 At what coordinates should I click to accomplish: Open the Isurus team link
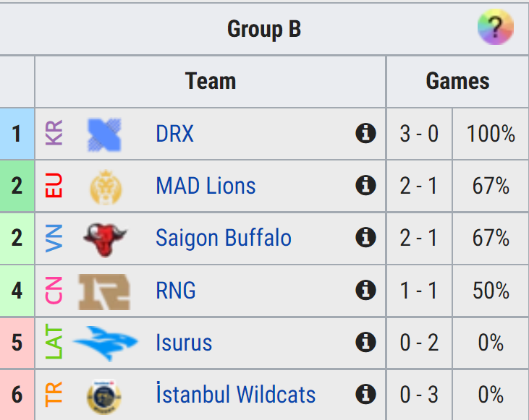click(x=184, y=343)
